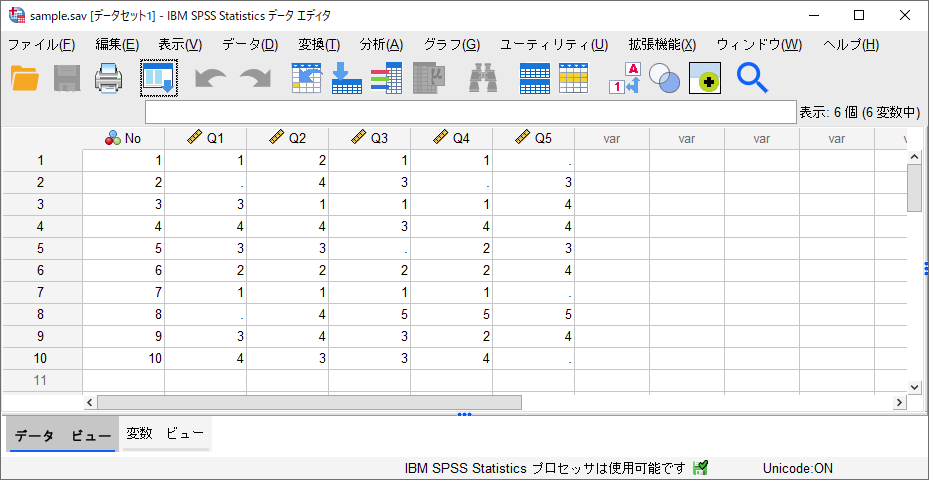929x480 pixels.
Task: Select row header 10
Action: pyautogui.click(x=41, y=359)
